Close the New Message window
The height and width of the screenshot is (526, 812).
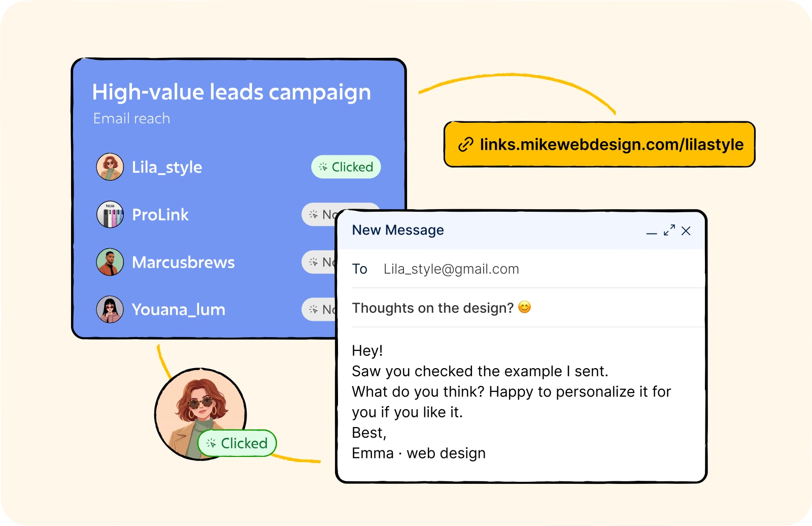[x=686, y=231]
